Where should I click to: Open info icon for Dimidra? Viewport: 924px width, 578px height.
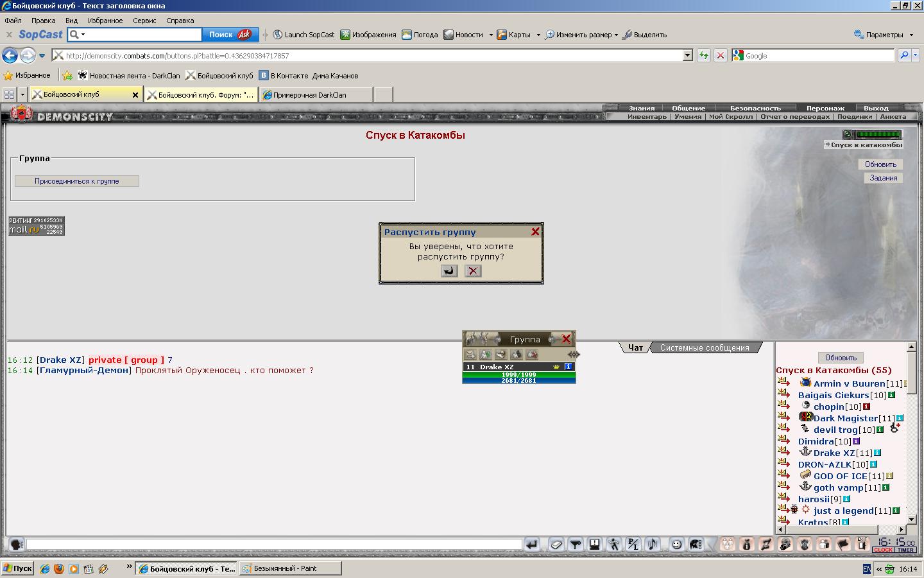[x=855, y=441]
